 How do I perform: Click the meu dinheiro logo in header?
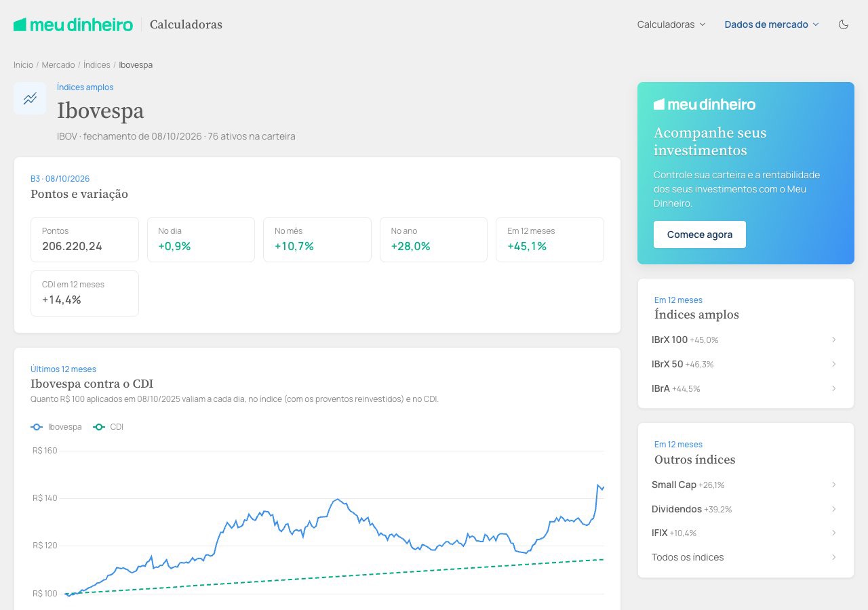(x=73, y=24)
